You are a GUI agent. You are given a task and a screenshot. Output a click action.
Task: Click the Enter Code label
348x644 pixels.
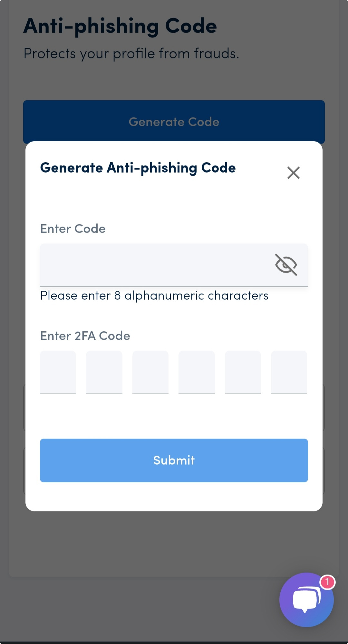(x=73, y=229)
